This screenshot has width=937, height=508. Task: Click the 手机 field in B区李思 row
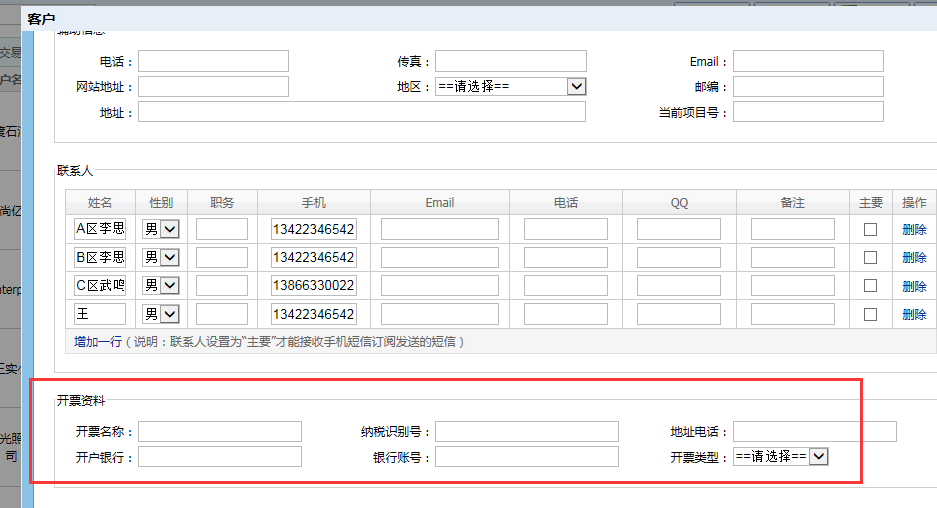(x=313, y=257)
